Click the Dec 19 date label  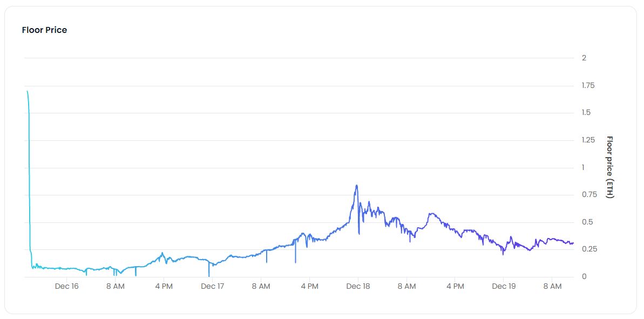tap(504, 286)
